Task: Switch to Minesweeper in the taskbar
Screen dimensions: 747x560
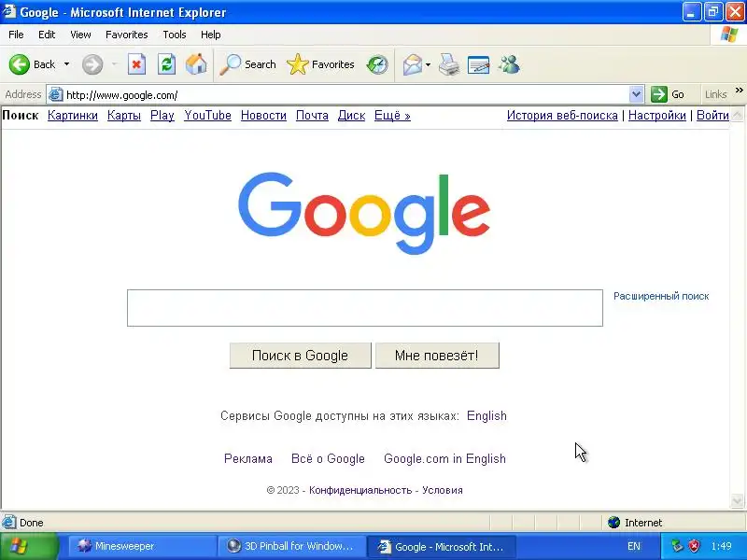Action: [143, 546]
